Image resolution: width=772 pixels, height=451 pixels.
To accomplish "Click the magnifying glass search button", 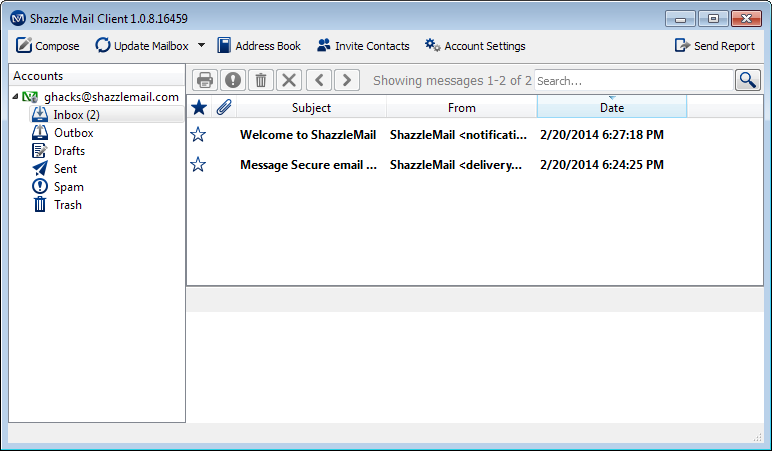I will [748, 80].
